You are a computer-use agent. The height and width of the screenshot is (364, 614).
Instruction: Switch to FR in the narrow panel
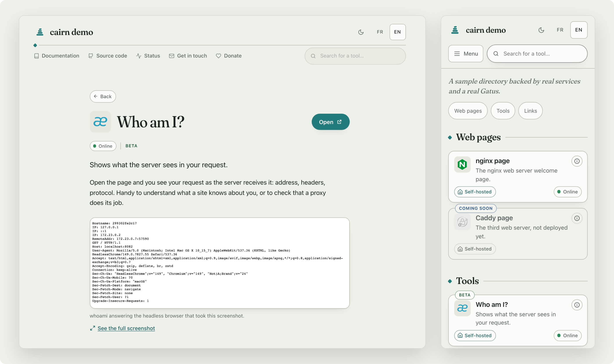[x=560, y=30]
